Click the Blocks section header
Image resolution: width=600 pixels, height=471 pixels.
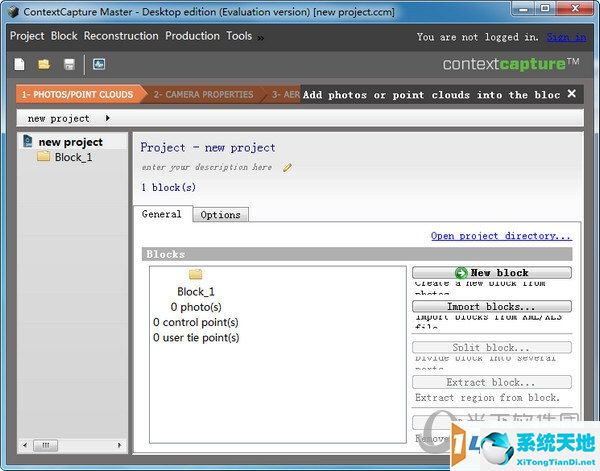pos(357,254)
